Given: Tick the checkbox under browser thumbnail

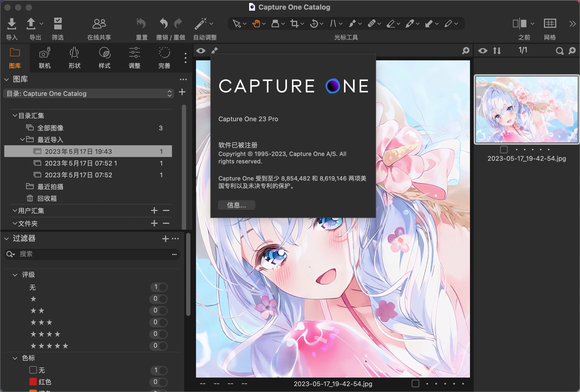Looking at the screenshot, I should click(x=504, y=150).
